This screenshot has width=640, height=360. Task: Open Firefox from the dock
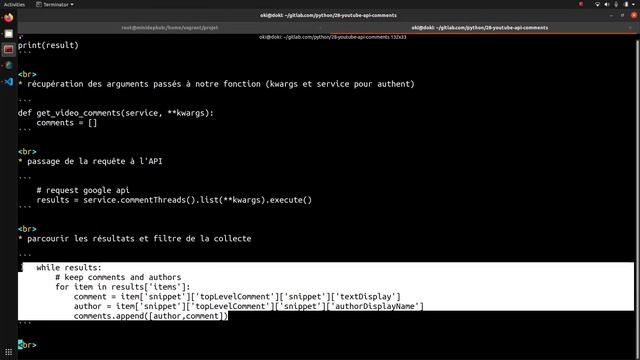point(9,18)
